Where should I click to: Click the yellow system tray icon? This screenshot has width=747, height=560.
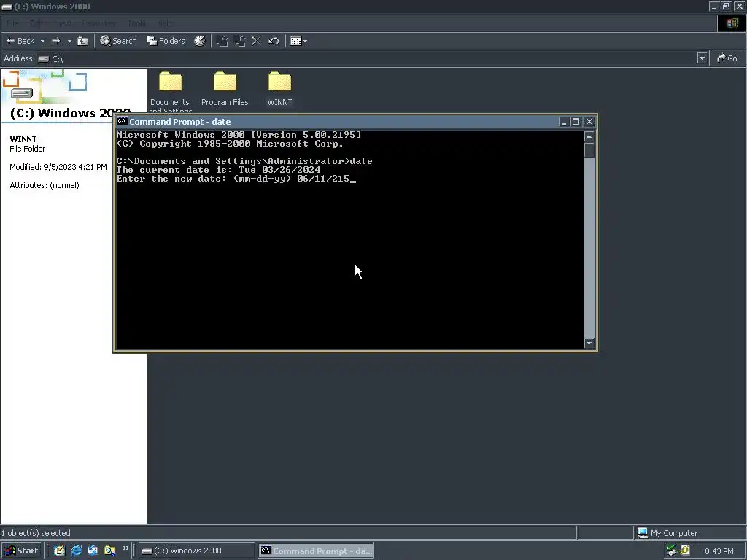click(x=685, y=551)
